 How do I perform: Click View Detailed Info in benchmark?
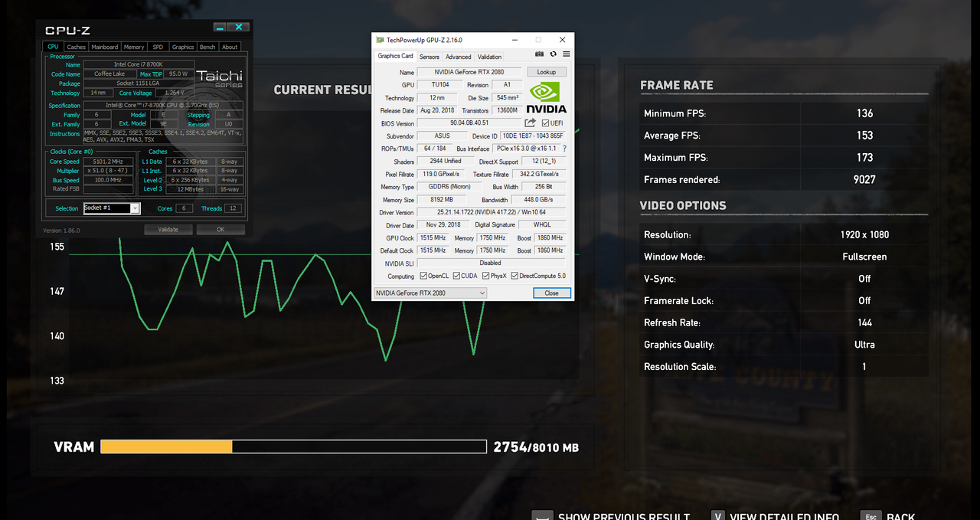(785, 517)
